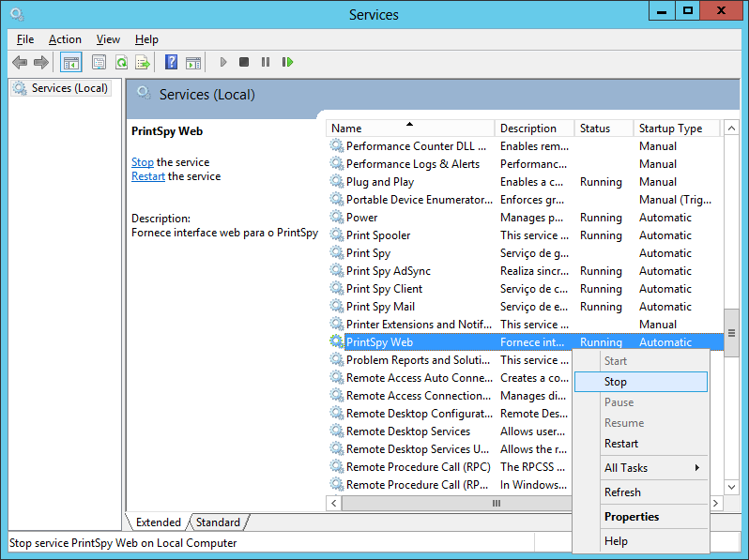
Task: Click the gear icon beside PrintSpy Web
Action: coord(337,341)
